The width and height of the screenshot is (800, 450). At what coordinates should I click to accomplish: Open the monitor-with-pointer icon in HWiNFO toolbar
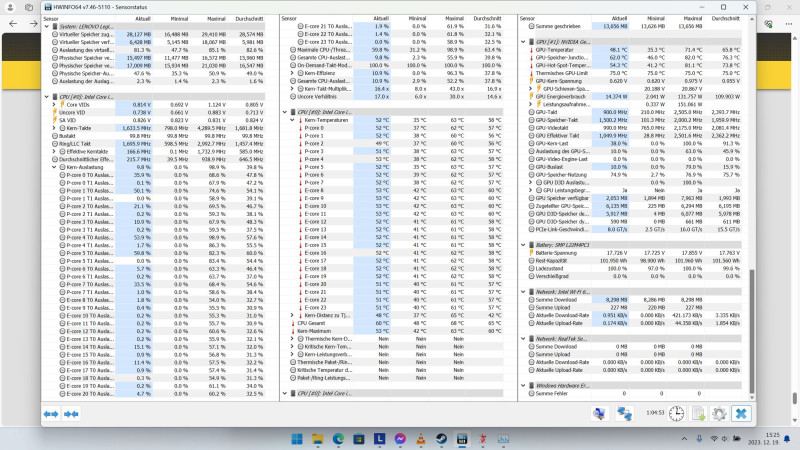coord(600,413)
